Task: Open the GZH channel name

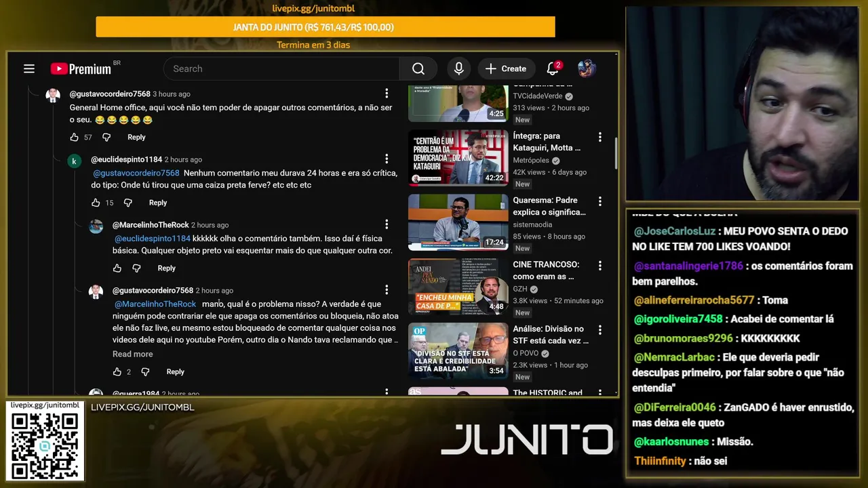Action: point(520,289)
